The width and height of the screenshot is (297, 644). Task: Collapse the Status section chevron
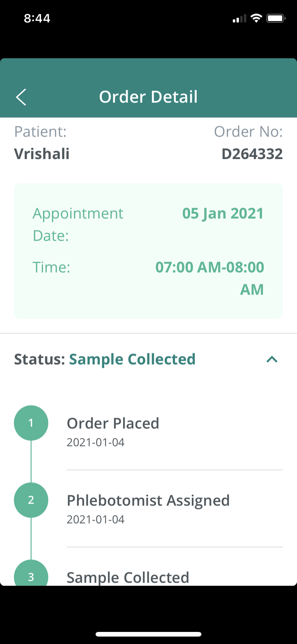(x=272, y=359)
